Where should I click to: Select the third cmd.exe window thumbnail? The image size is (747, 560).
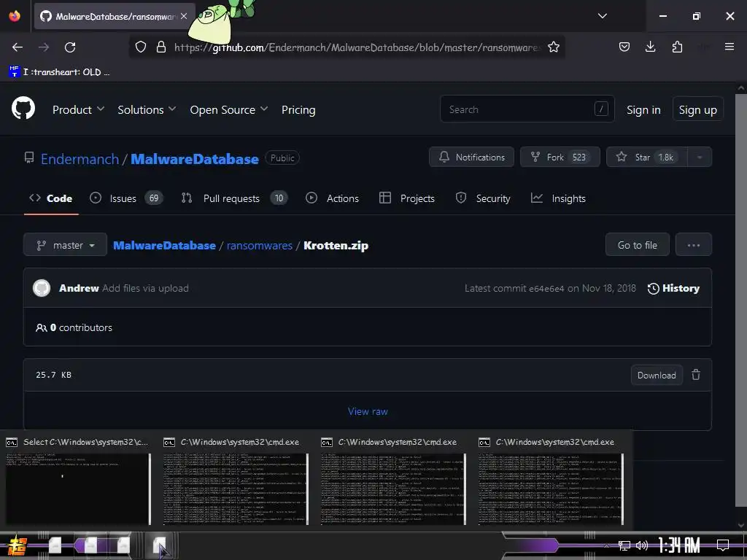click(x=393, y=482)
